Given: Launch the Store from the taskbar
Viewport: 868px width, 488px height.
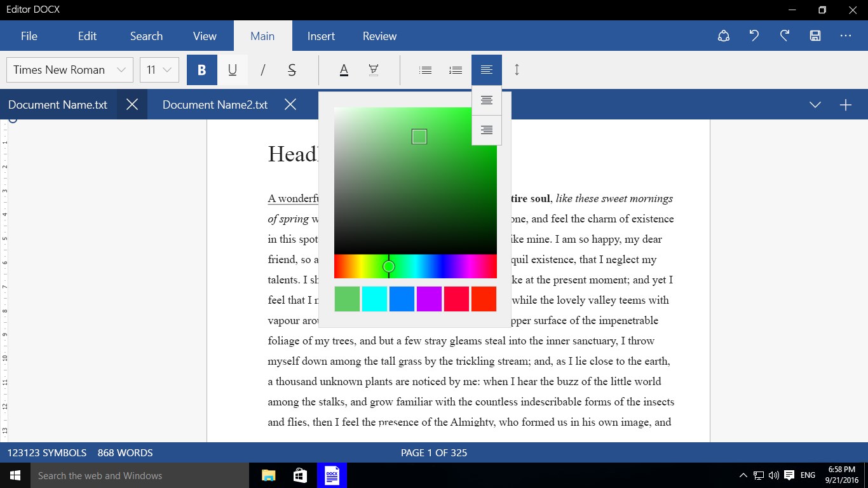Looking at the screenshot, I should (x=300, y=475).
